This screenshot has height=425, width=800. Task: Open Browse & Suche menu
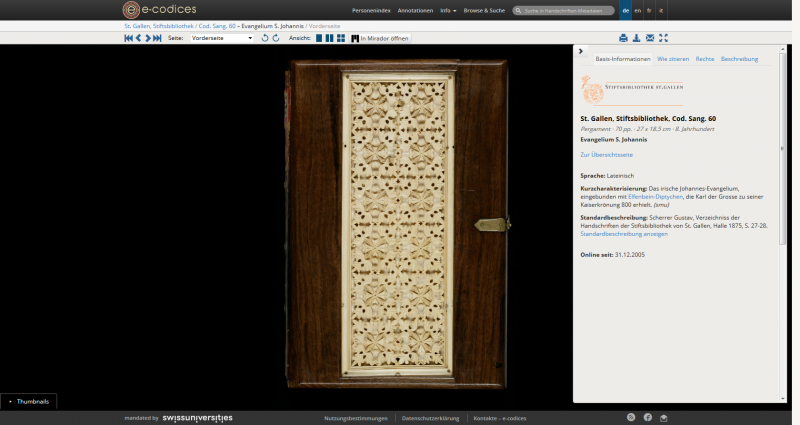484,10
